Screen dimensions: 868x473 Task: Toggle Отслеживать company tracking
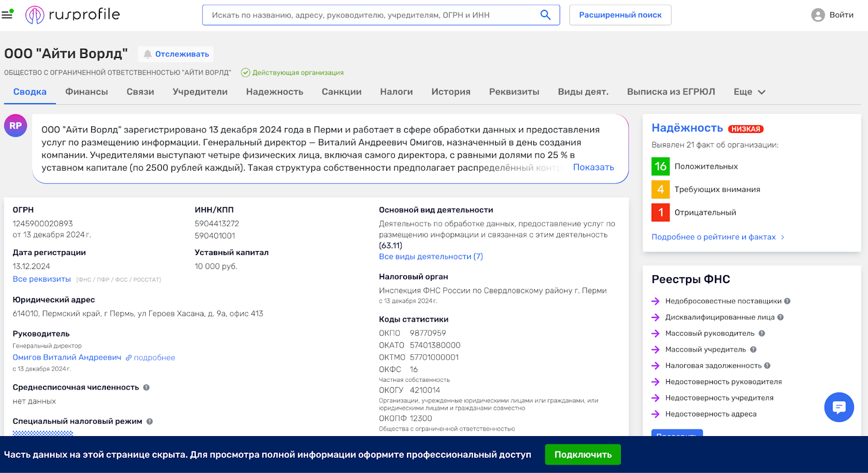click(176, 54)
